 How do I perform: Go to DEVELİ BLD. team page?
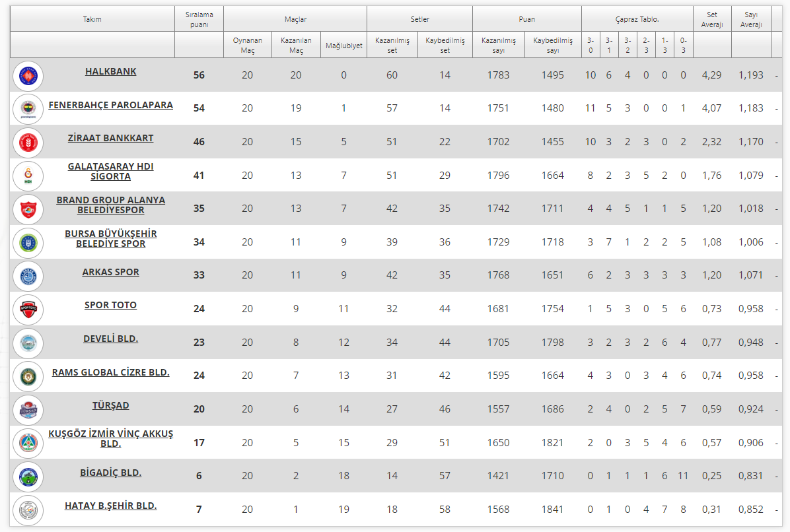pos(110,339)
